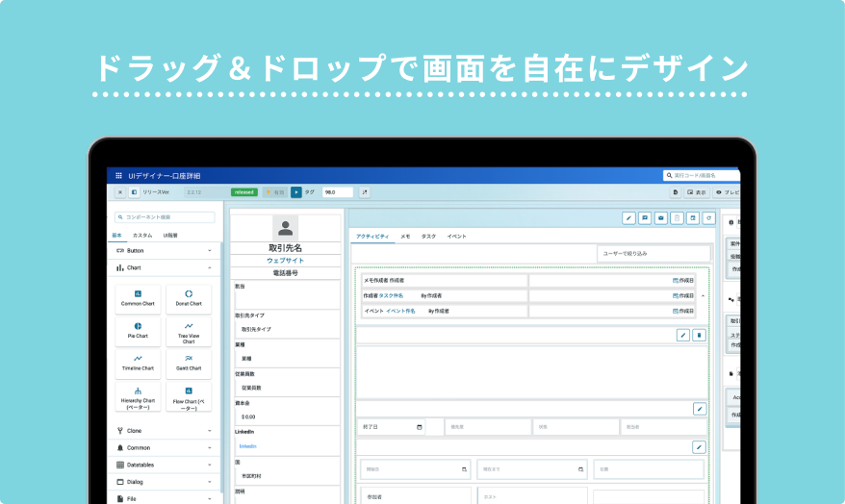The image size is (845, 504).
Task: Click the 表示 display button
Action: click(x=696, y=192)
